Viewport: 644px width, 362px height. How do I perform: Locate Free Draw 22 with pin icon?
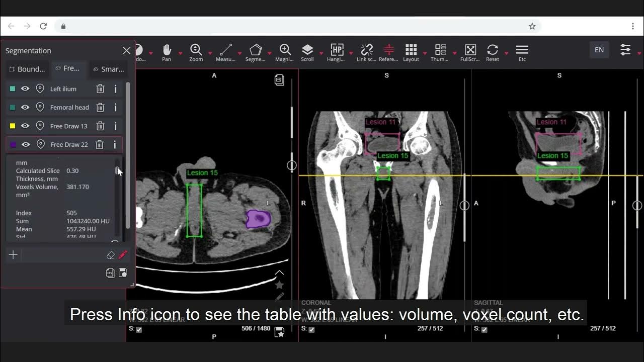click(x=40, y=145)
